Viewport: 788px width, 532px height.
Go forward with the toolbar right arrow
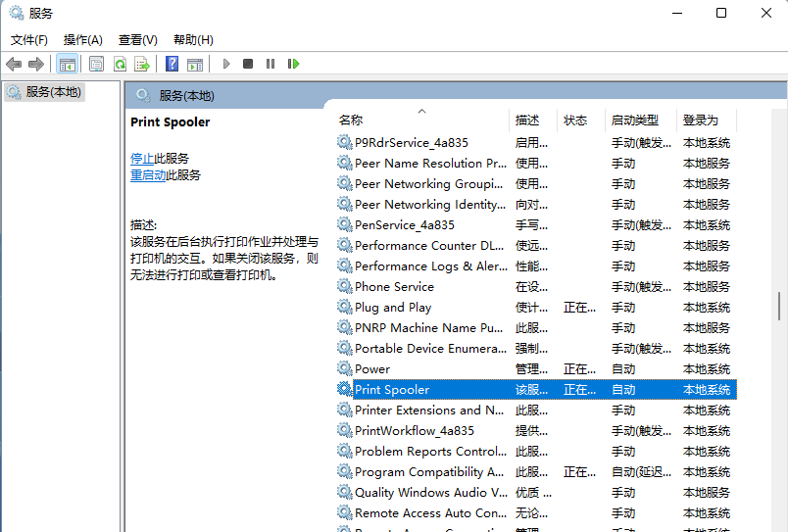[x=36, y=64]
